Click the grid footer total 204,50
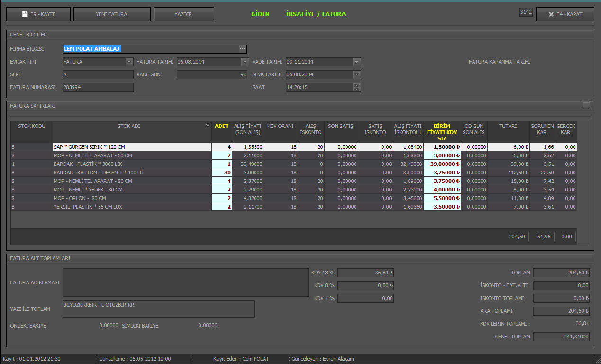 point(517,237)
